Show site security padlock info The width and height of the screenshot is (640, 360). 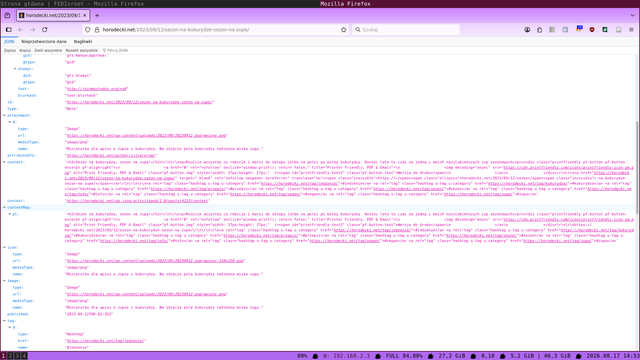click(97, 29)
